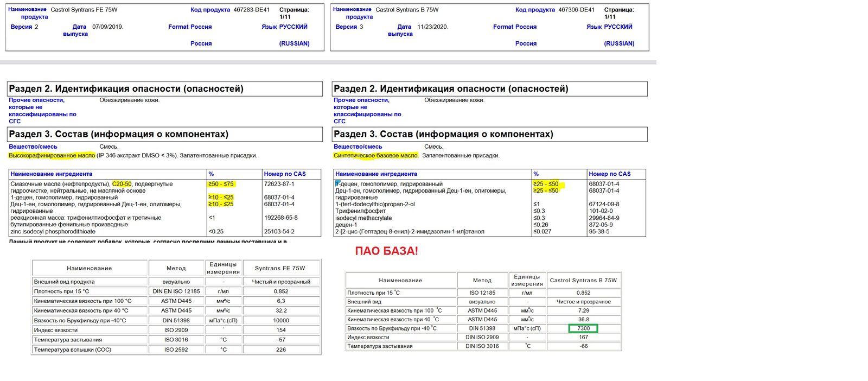Click the cell 'Чистый и прозрачный'
The image size is (868, 381).
[281, 282]
